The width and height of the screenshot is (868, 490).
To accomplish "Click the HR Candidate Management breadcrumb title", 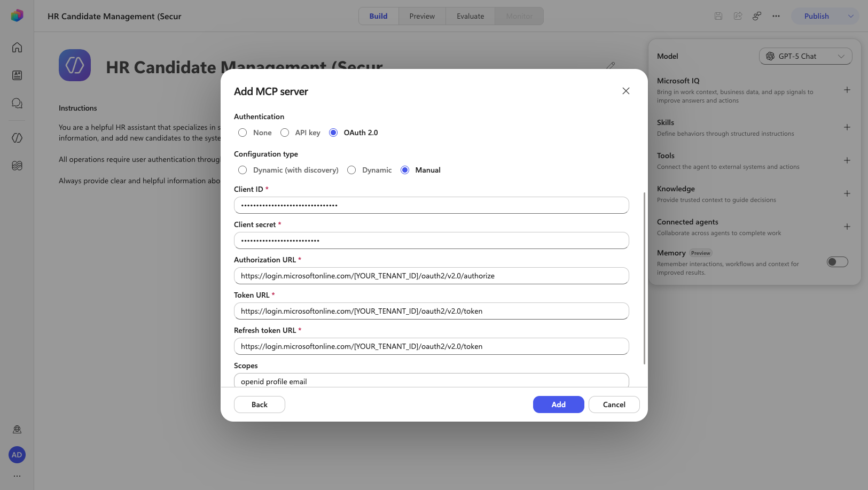I will pos(114,16).
